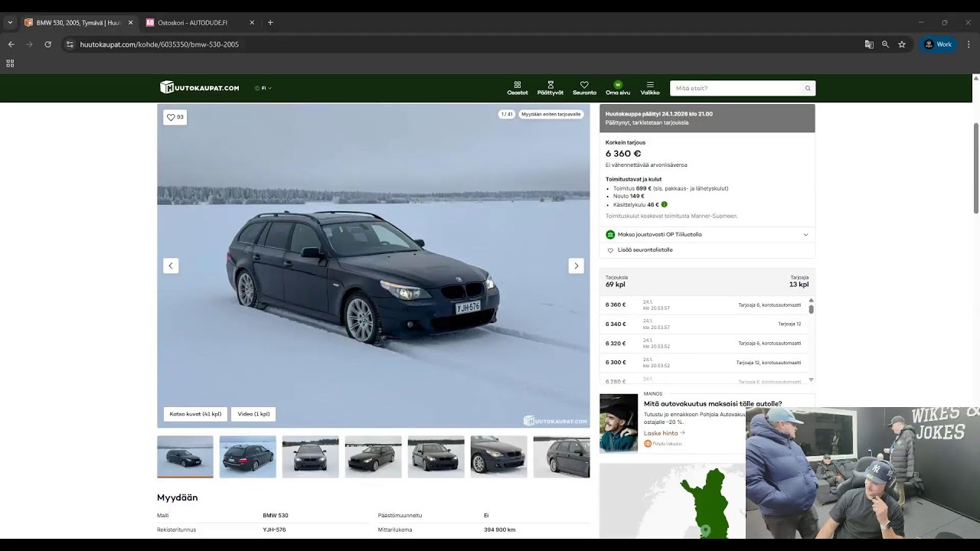This screenshot has height=551, width=980.
Task: Open a new browser tab
Action: tap(270, 23)
